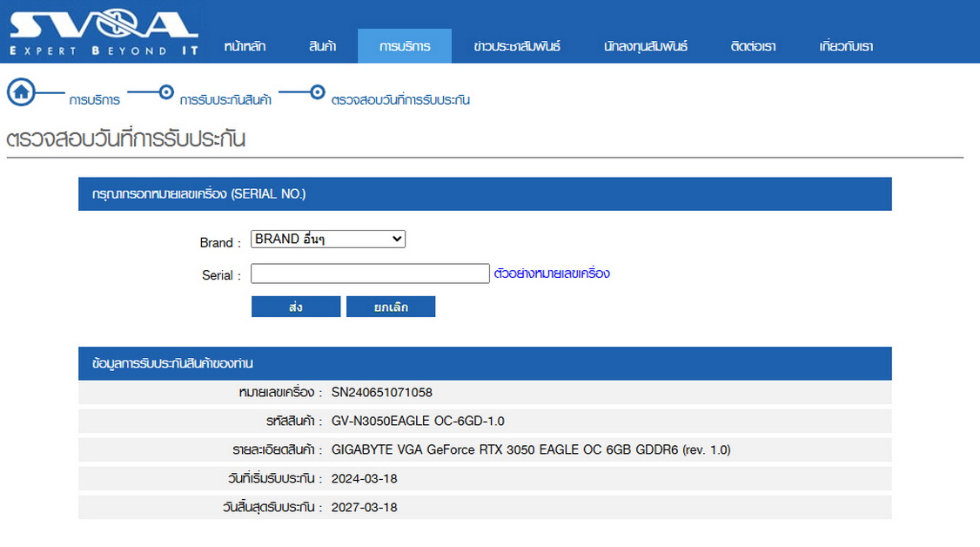Open the หน้าหลัก menu item
The height and width of the screenshot is (547, 980).
tap(245, 46)
